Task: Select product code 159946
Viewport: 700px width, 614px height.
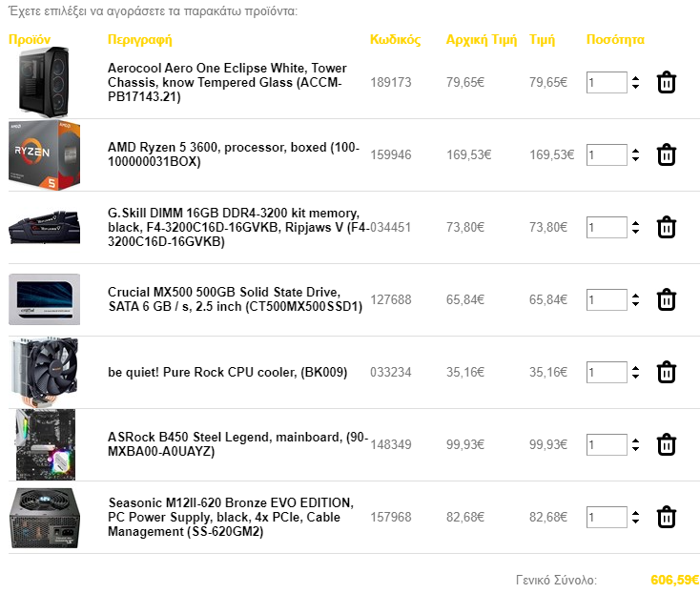Action: pyautogui.click(x=391, y=154)
